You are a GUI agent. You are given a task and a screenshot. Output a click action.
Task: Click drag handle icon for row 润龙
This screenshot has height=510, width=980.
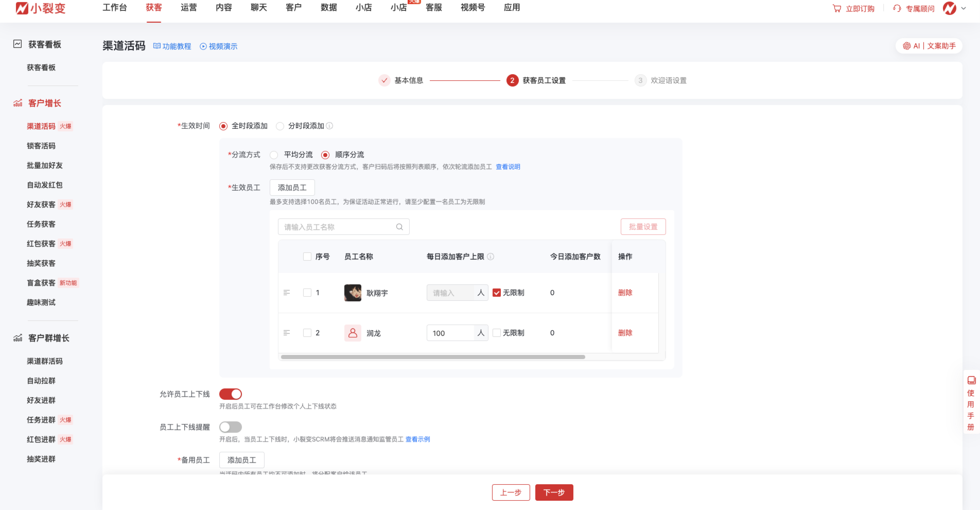point(287,333)
